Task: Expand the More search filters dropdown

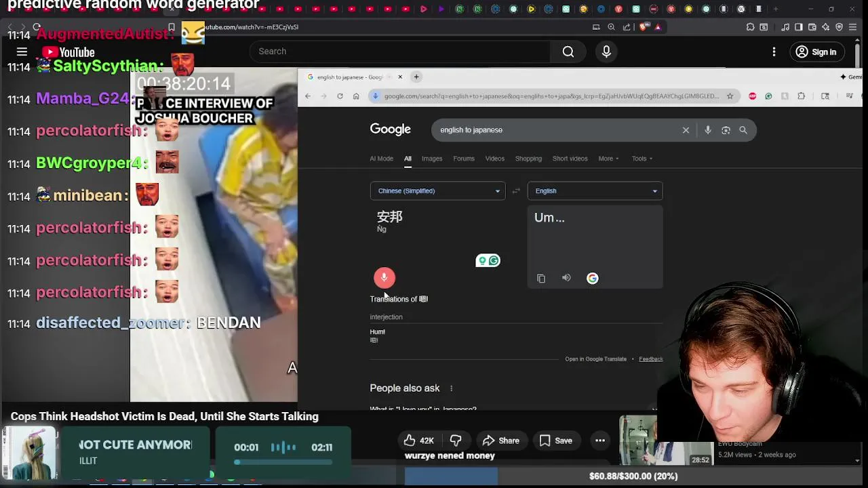Action: coord(608,159)
